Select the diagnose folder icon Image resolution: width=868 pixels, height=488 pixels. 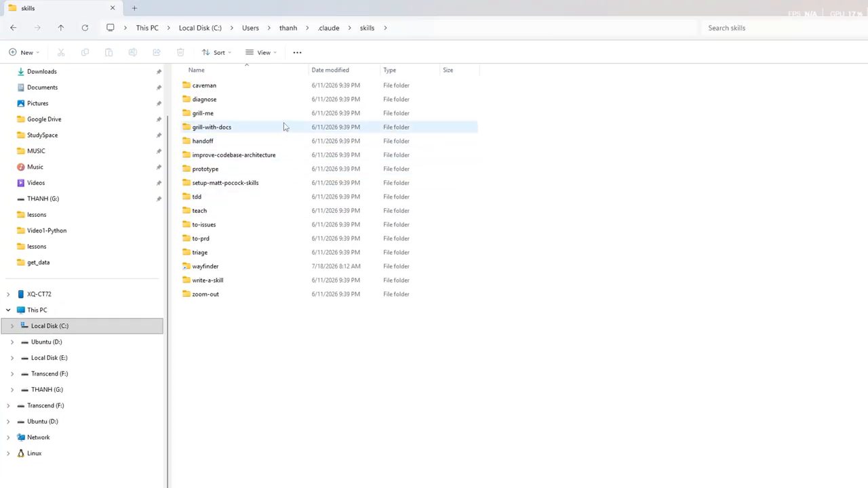(186, 99)
